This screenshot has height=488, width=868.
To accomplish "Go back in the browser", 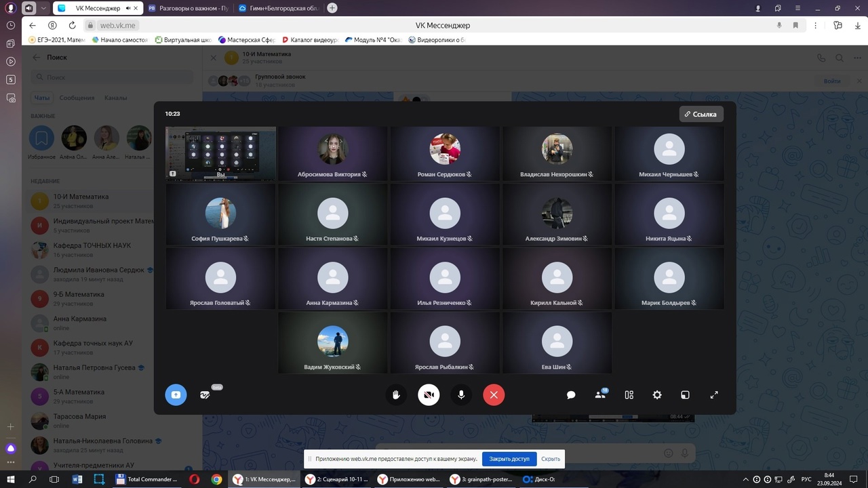I will tap(33, 25).
